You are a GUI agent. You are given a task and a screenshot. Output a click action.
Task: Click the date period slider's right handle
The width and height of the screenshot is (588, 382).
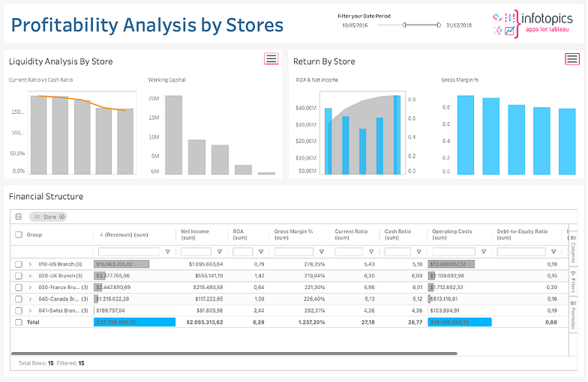(439, 25)
